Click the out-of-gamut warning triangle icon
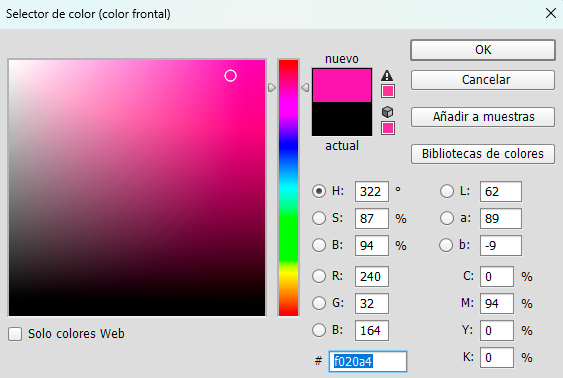The image size is (563, 378). [387, 75]
